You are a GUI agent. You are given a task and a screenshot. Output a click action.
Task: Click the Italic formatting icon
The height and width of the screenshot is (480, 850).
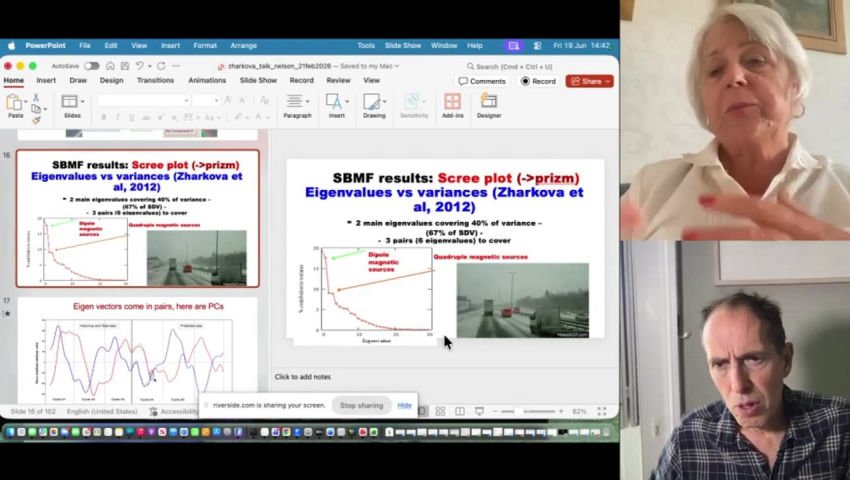(x=118, y=117)
